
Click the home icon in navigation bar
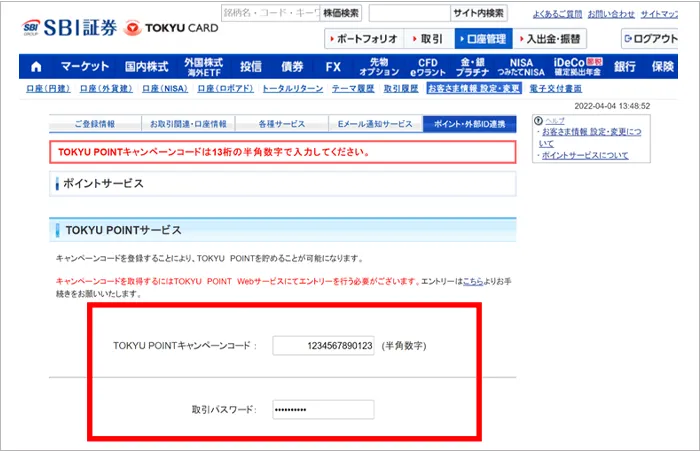pos(36,67)
